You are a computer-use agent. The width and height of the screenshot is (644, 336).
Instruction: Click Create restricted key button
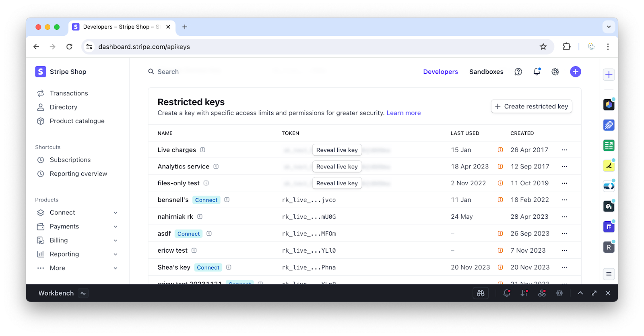click(x=531, y=106)
